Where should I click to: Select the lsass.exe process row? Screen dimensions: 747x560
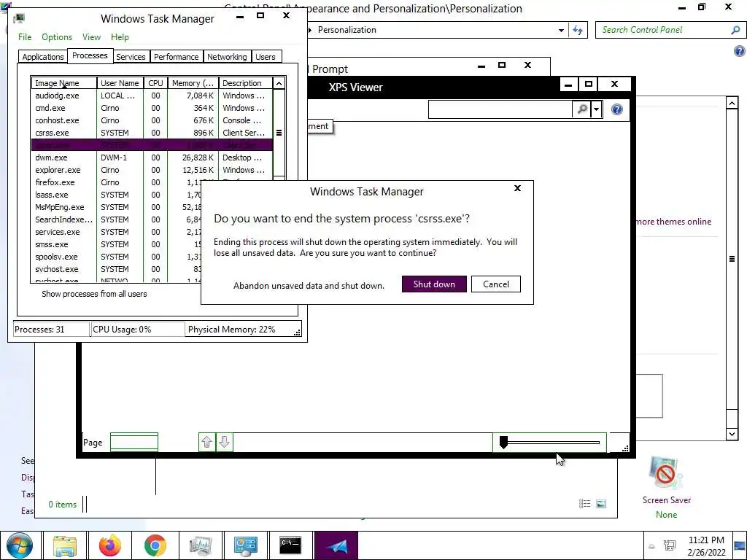(116, 195)
